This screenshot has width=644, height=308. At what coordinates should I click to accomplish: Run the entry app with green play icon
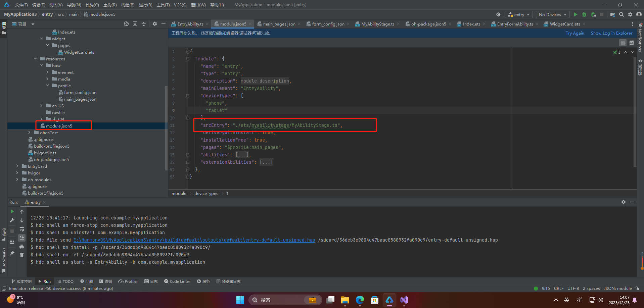pos(576,14)
